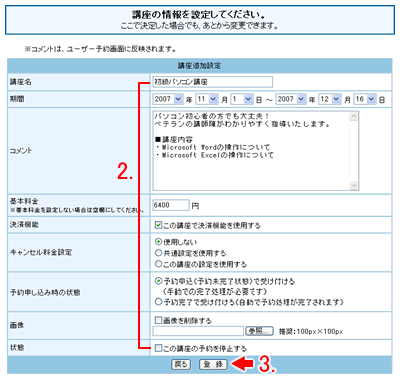Click the キャンセル料金設定 row label

click(x=41, y=252)
